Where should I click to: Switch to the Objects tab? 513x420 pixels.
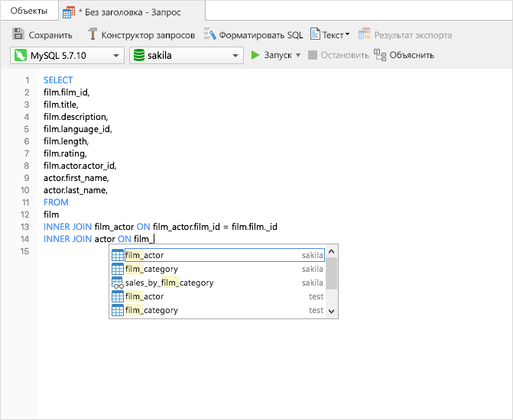coord(29,11)
